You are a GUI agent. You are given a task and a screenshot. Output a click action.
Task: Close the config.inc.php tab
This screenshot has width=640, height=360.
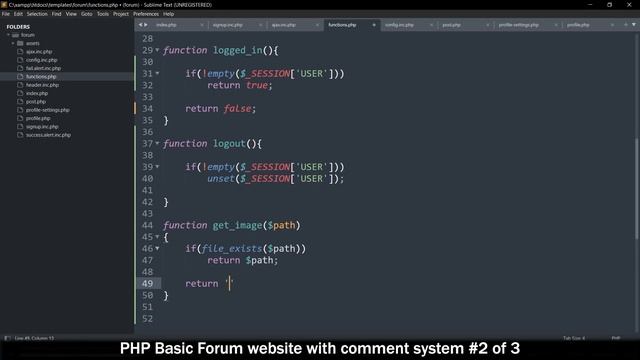pyautogui.click(x=431, y=25)
